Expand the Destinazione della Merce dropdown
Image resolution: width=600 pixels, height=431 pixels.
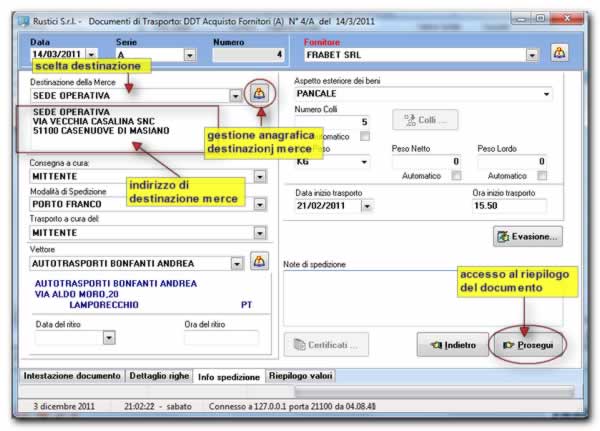pos(236,96)
